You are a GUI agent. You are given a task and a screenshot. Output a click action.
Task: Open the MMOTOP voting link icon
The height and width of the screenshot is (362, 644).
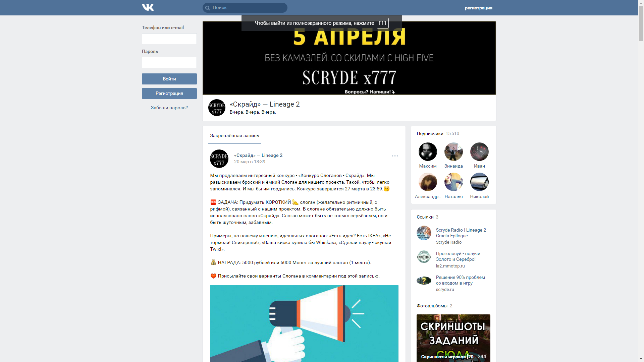click(424, 257)
